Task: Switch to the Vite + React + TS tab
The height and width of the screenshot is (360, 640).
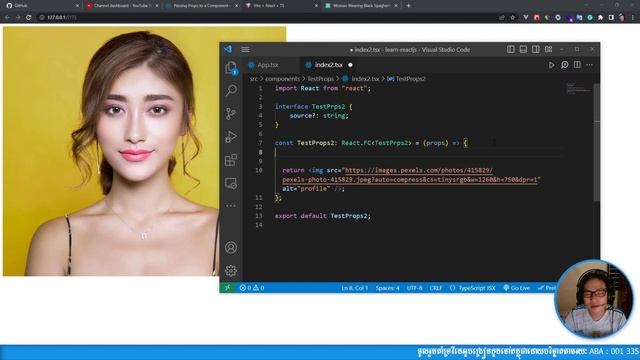Action: 281,6
